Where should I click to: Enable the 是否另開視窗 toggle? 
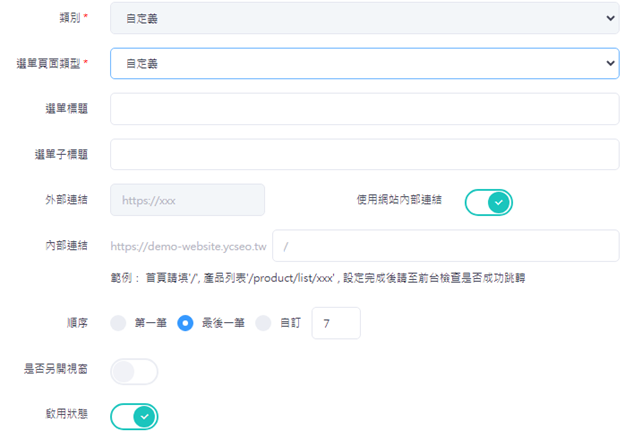(134, 372)
